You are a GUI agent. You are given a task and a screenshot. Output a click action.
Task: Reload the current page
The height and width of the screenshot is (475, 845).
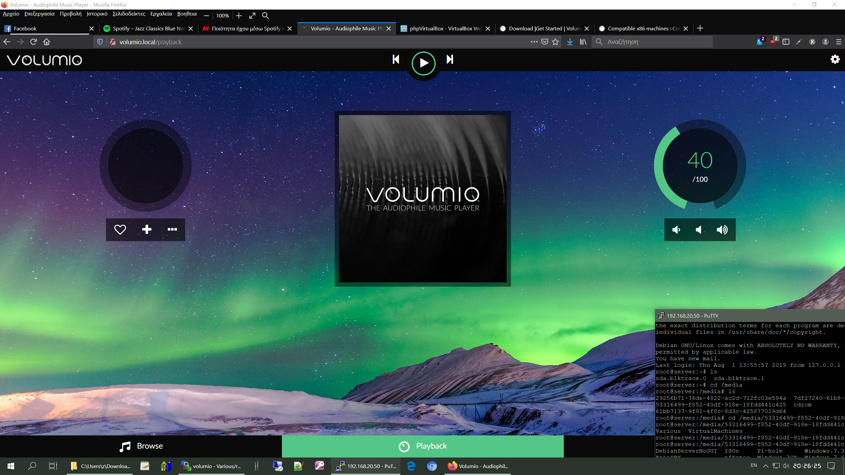tap(33, 42)
